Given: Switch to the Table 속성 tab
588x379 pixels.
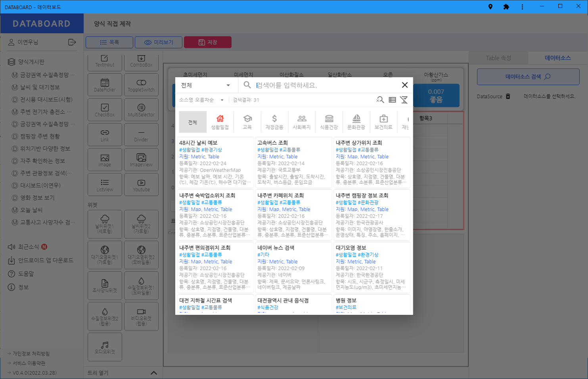Looking at the screenshot, I should (x=499, y=57).
